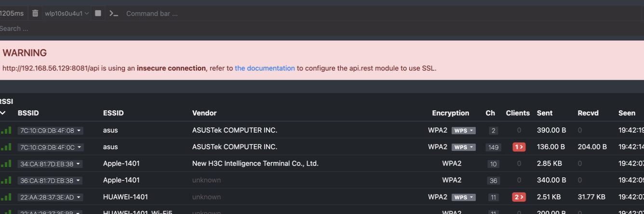Stop WiFi recon with the square button
Screen dimensions: 644x214
pos(98,13)
